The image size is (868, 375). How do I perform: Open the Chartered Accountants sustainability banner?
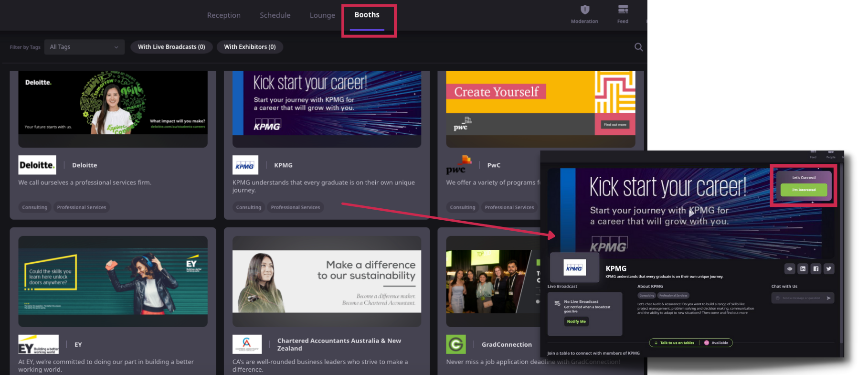tap(327, 282)
